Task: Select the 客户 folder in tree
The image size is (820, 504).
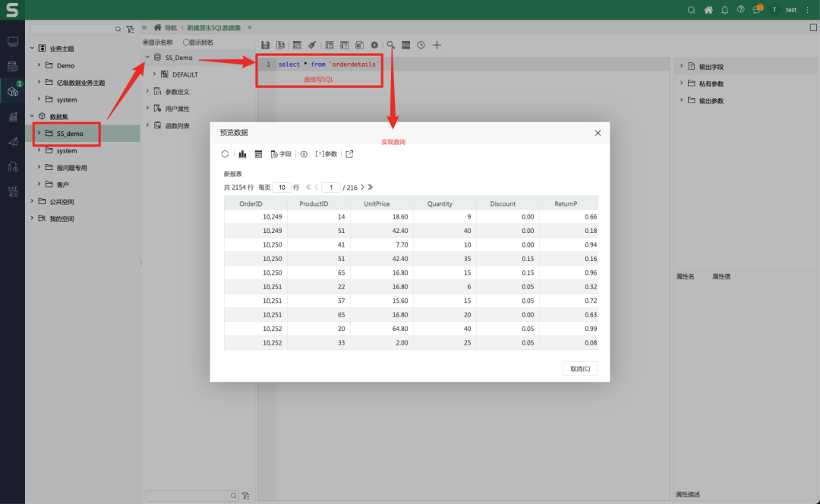Action: (x=63, y=184)
